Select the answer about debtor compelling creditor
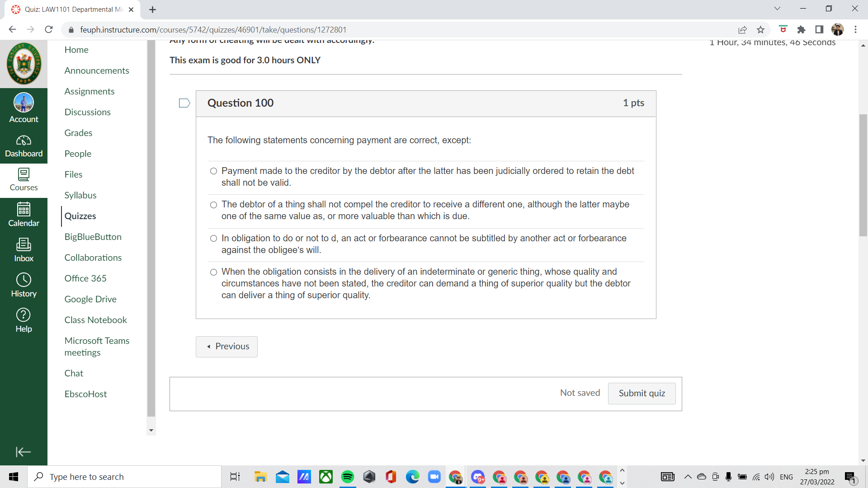 213,205
